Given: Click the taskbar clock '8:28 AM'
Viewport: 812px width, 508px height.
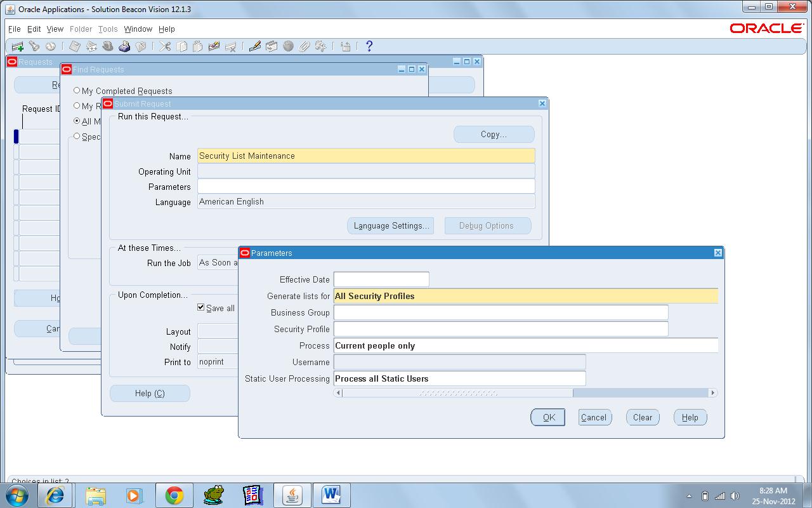Looking at the screenshot, I should pyautogui.click(x=773, y=491).
